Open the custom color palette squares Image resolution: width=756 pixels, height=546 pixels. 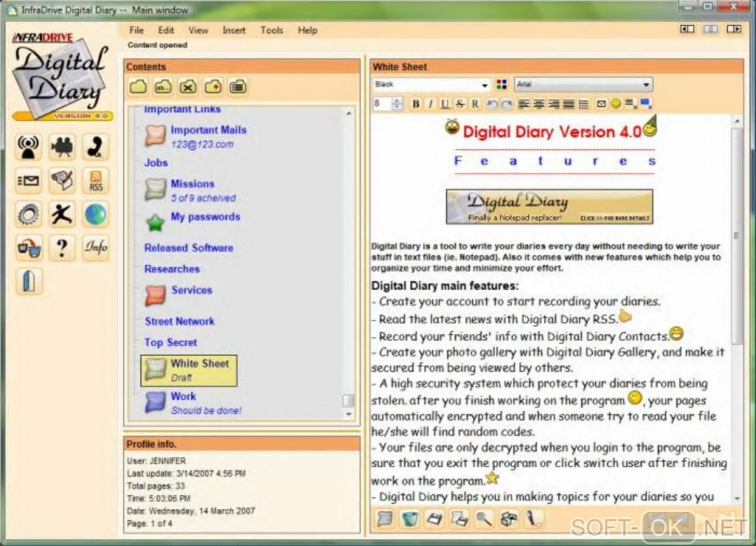[502, 85]
